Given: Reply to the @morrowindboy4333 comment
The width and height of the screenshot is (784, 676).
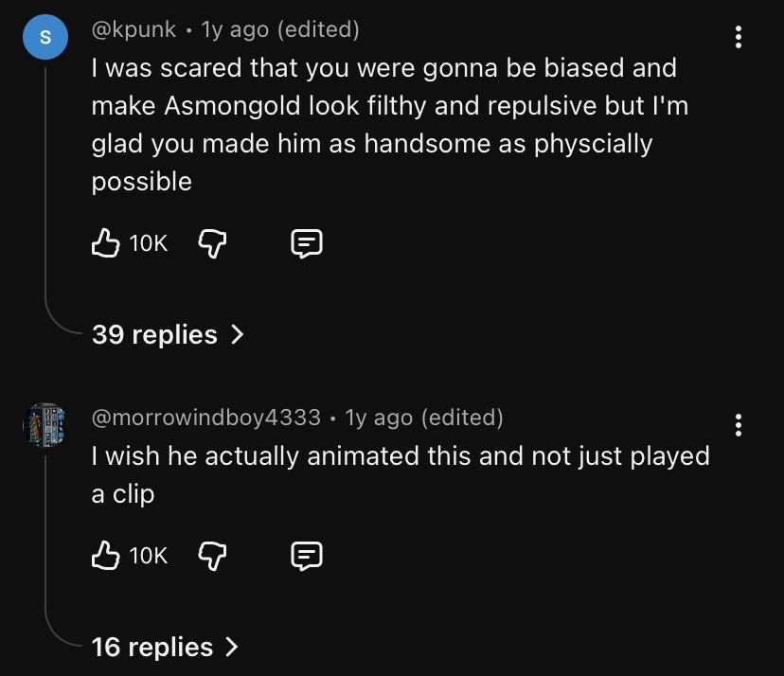Looking at the screenshot, I should pos(307,556).
